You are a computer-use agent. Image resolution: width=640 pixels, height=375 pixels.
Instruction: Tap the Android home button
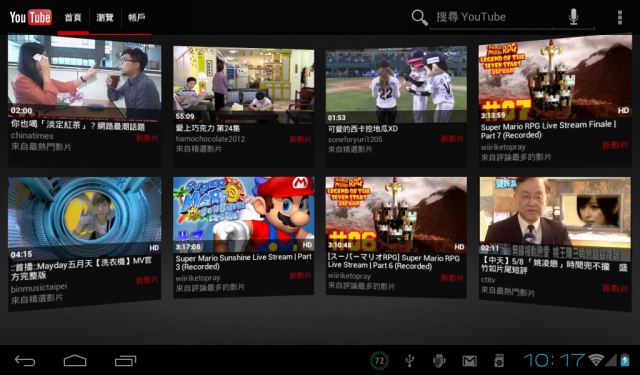coord(75,361)
